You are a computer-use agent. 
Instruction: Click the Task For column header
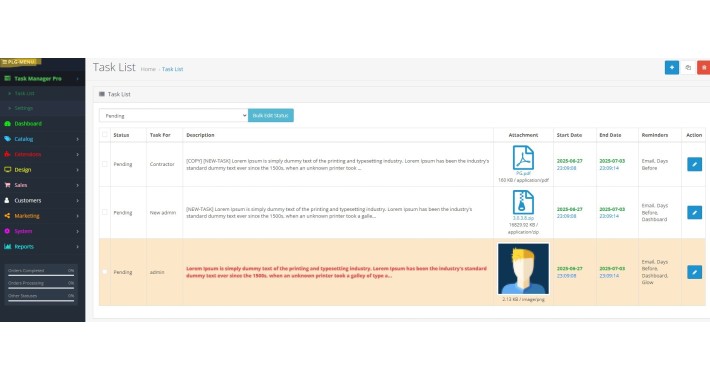160,135
